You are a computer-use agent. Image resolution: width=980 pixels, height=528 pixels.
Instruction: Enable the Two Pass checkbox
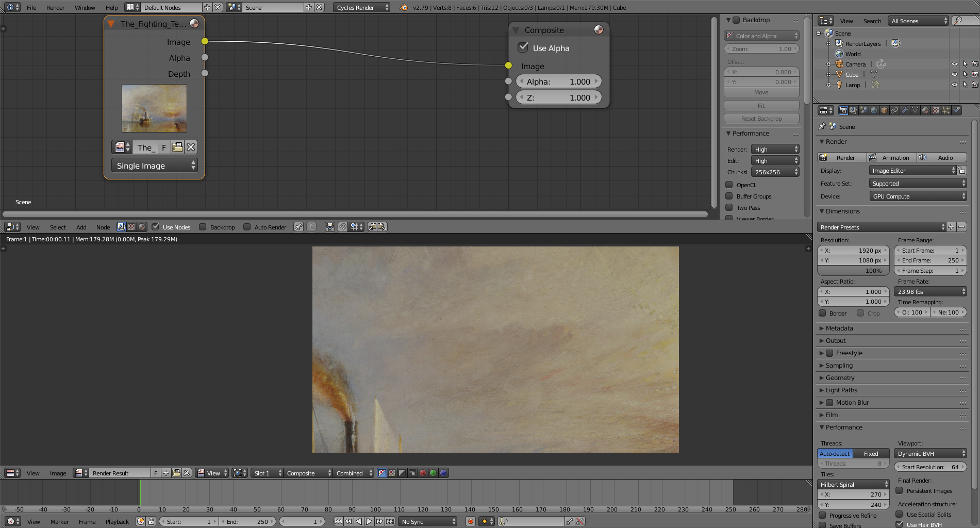[729, 207]
